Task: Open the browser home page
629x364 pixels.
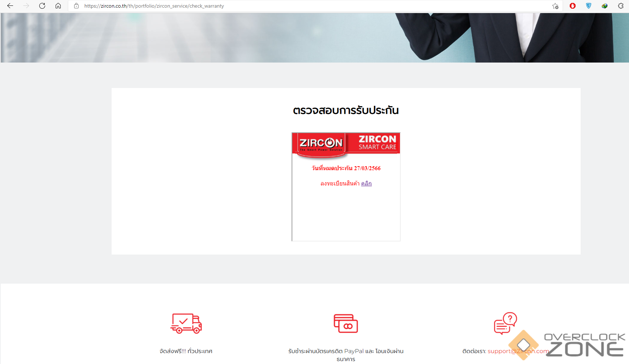Action: coord(58,6)
